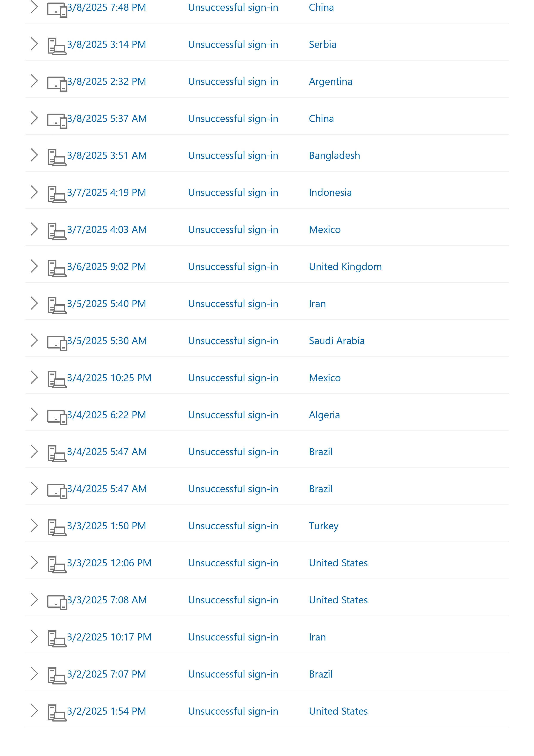Image resolution: width=534 pixels, height=756 pixels.
Task: Expand the Indonesia sign-in row
Action: pos(34,192)
